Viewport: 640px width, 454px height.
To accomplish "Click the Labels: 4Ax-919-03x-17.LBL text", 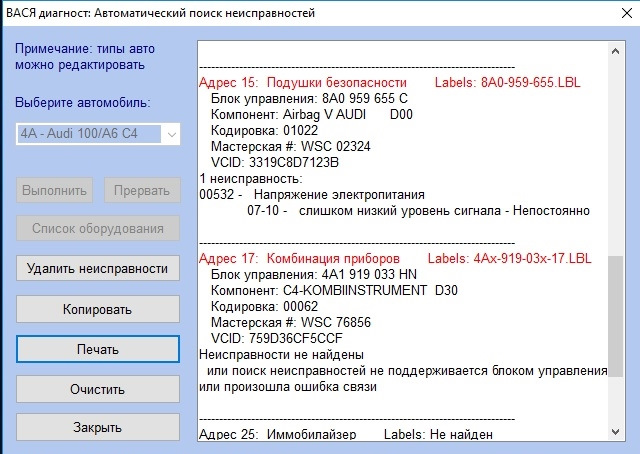I will 509,258.
